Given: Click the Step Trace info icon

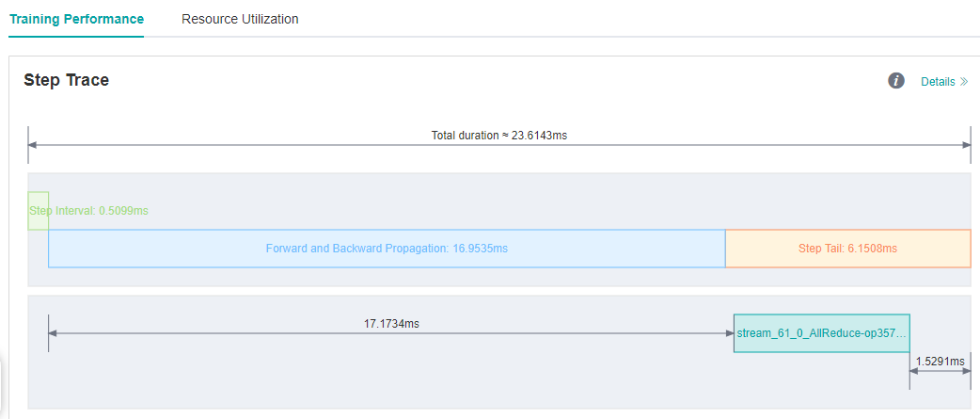Looking at the screenshot, I should pos(896,81).
